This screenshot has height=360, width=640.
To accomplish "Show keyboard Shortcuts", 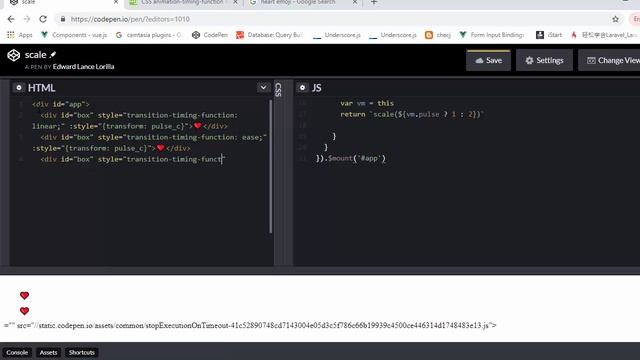I will pyautogui.click(x=82, y=352).
